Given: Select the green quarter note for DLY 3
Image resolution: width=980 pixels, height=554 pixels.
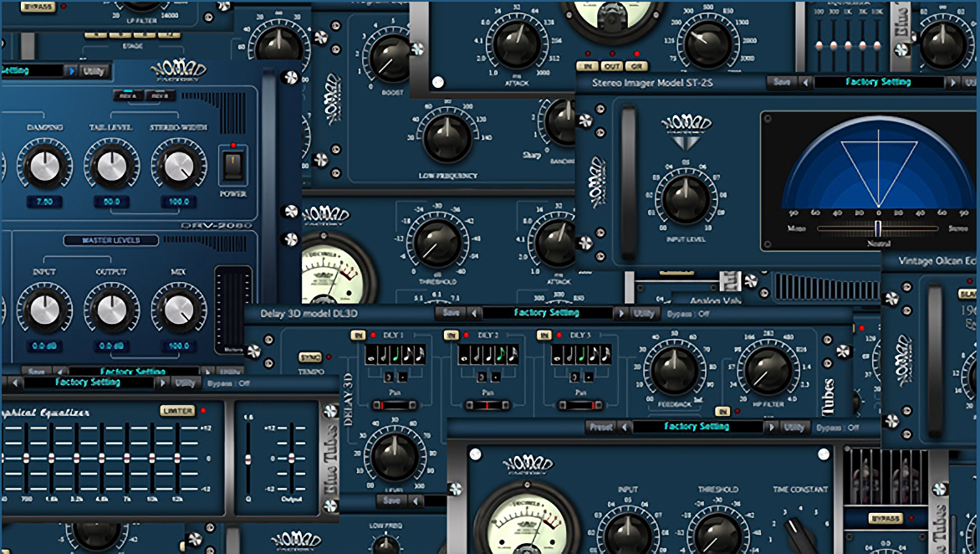Looking at the screenshot, I should click(x=581, y=355).
